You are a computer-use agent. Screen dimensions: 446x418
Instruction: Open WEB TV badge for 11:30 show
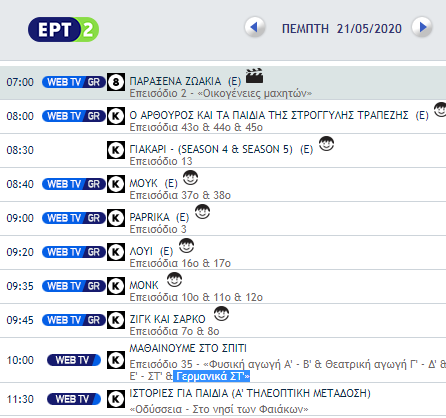[74, 399]
